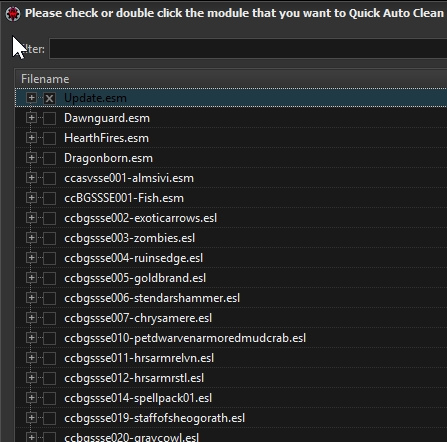Viewport: 447px width, 442px height.
Task: Check the ccbgssse014-spellpack01.esl checkbox
Action: [49, 398]
